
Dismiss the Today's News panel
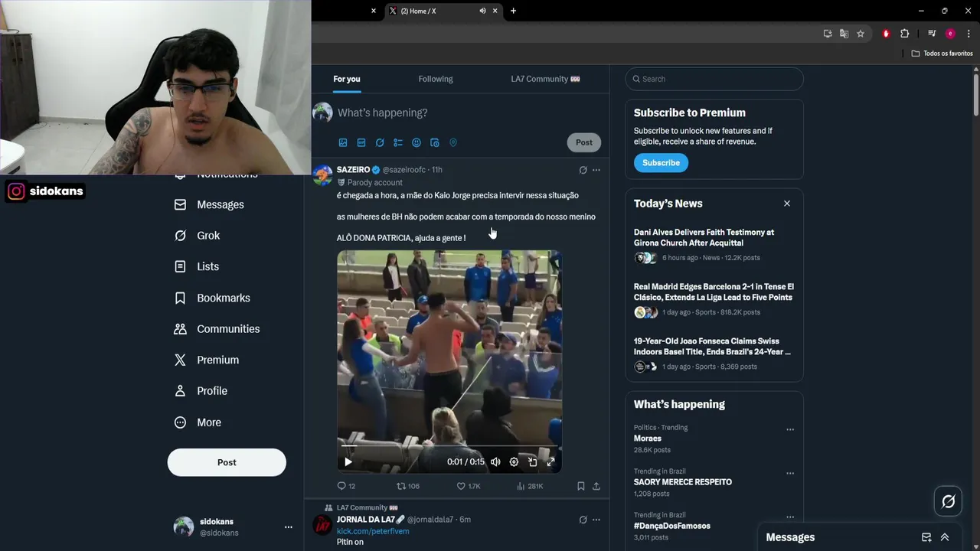(786, 204)
